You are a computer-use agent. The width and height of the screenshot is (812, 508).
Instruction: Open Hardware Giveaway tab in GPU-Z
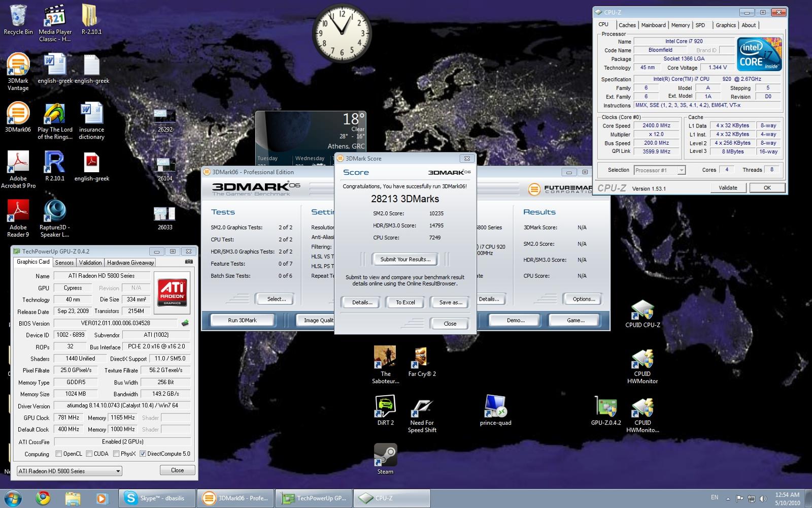click(x=130, y=263)
